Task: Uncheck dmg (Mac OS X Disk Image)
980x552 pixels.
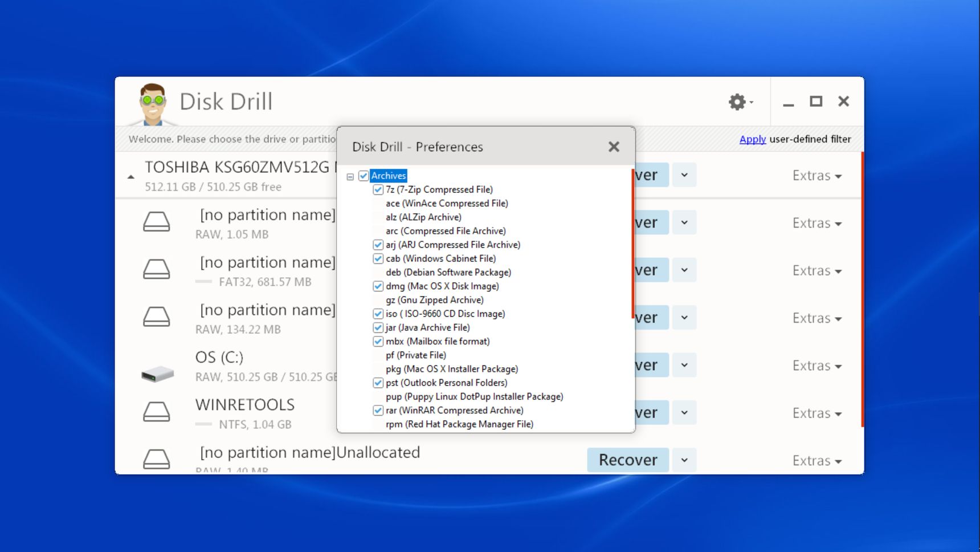Action: point(378,286)
